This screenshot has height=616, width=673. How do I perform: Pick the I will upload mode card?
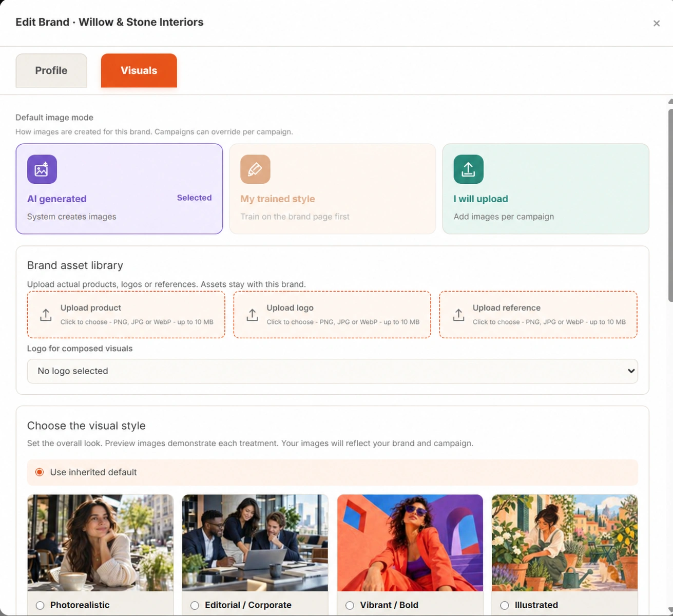tap(546, 189)
